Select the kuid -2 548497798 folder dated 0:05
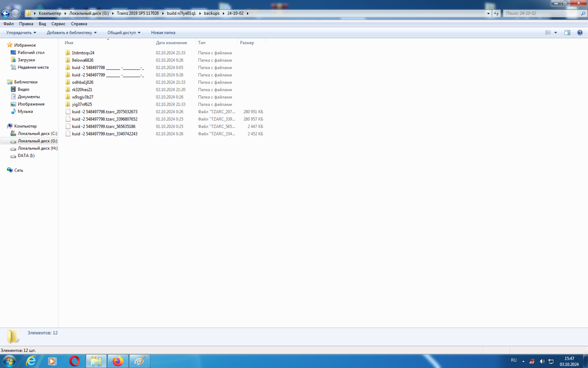The image size is (588, 368). pyautogui.click(x=108, y=68)
